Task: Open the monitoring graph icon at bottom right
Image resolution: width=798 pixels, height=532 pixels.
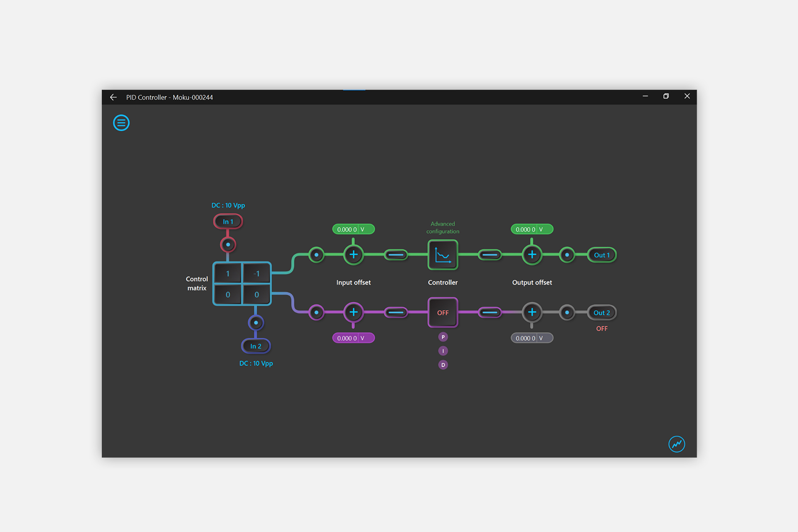Action: 676,444
